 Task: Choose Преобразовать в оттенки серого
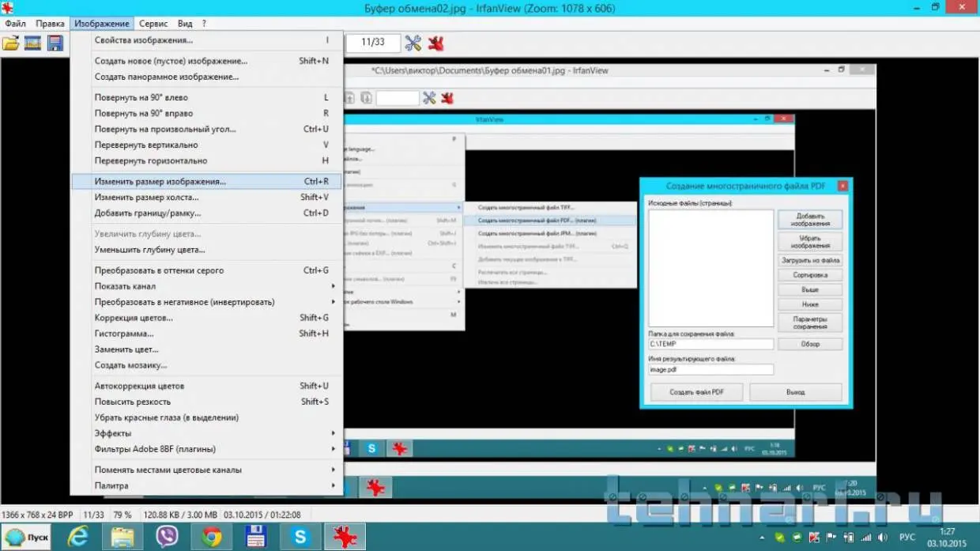point(207,270)
